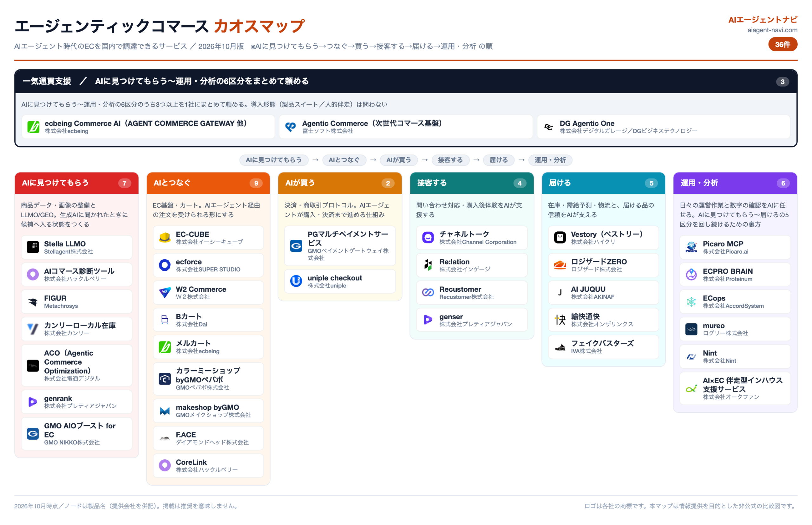Click the text 株式会社Channel Corporation
The width and height of the screenshot is (812, 525).
click(478, 242)
